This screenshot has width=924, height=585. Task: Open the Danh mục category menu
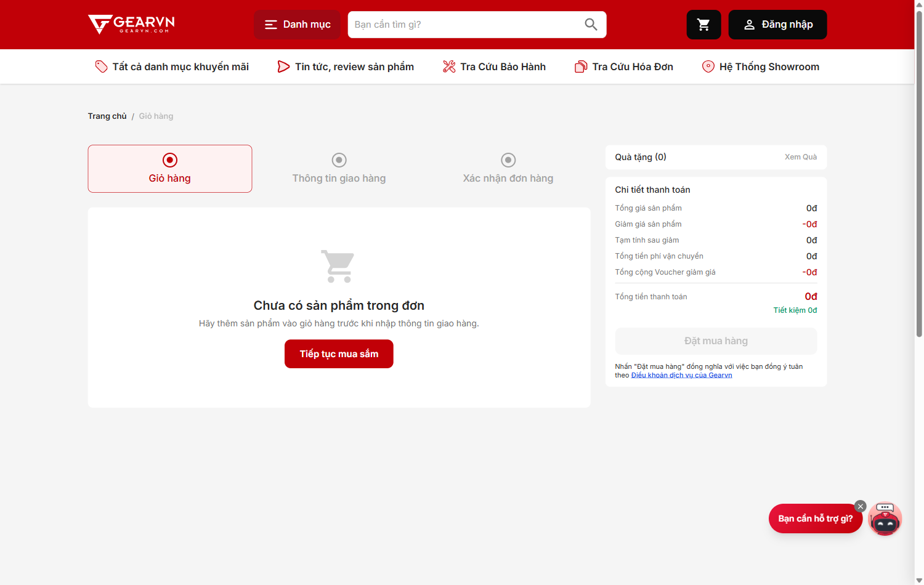coord(298,25)
